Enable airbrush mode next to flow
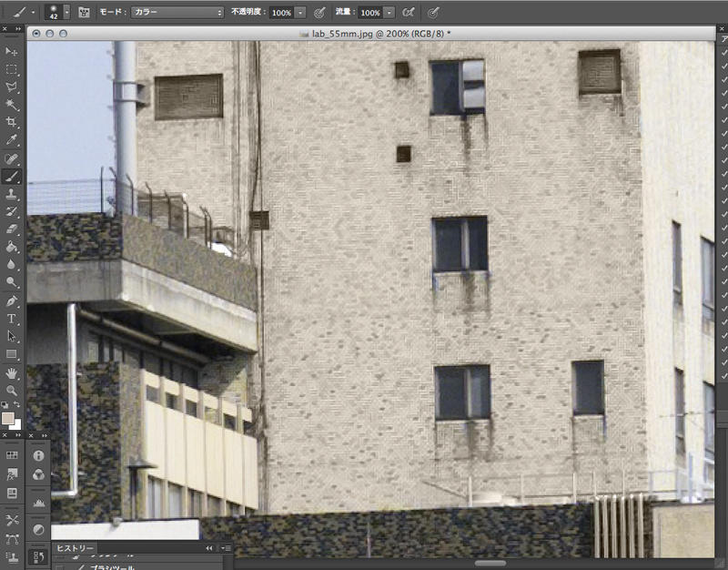728x570 pixels. pos(409,13)
